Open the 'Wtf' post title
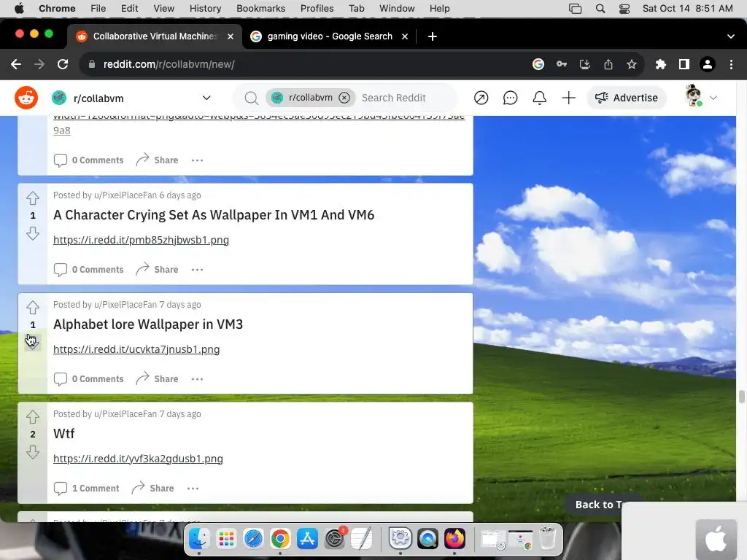Image resolution: width=747 pixels, height=560 pixels. pos(64,434)
